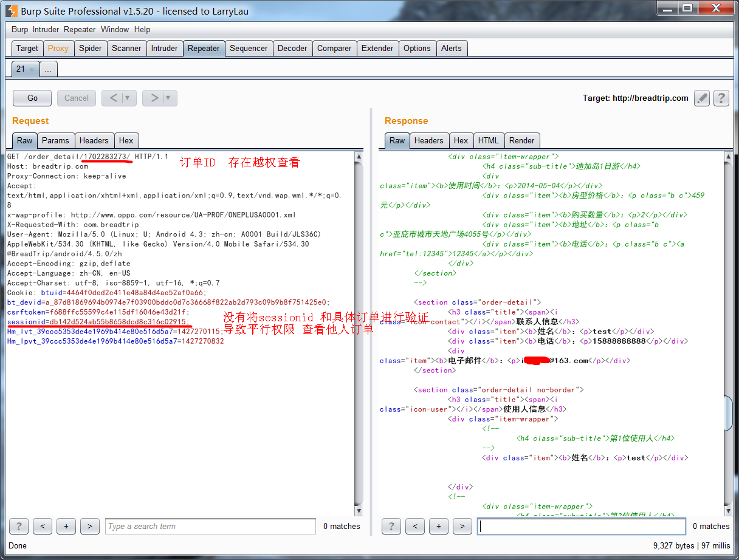Select the request Params tab
The image size is (739, 560).
(56, 140)
